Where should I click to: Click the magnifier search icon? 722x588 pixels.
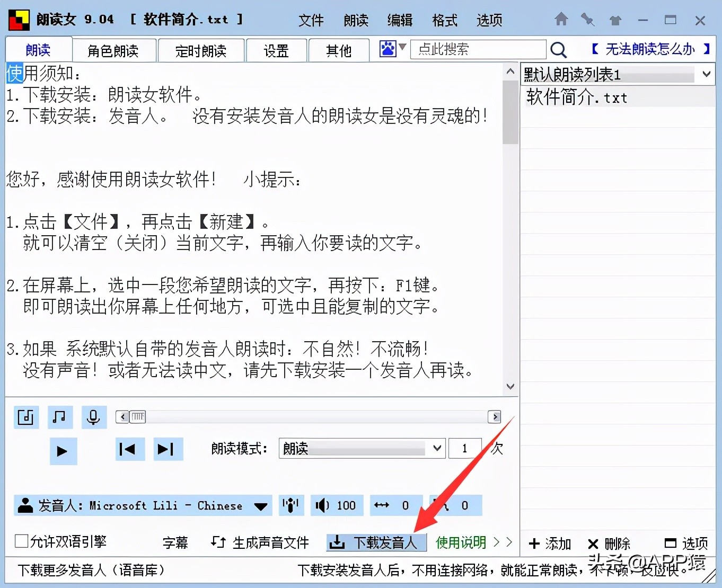[558, 50]
